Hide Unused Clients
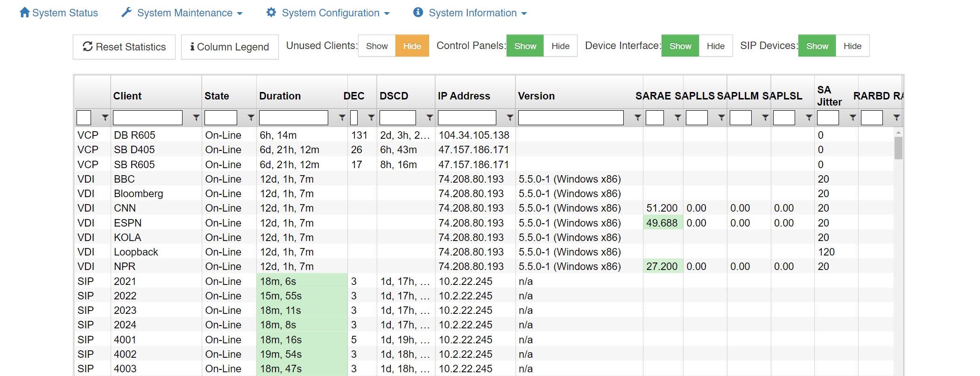Image resolution: width=980 pixels, height=376 pixels. point(412,46)
